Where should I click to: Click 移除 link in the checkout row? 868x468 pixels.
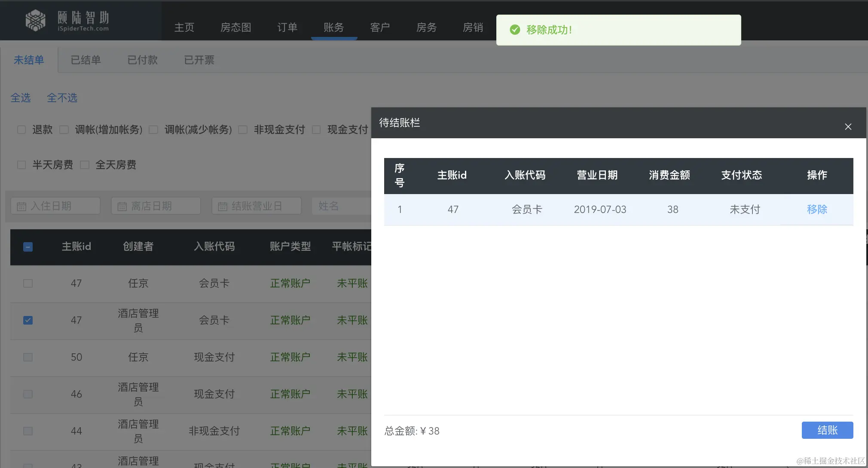816,210
